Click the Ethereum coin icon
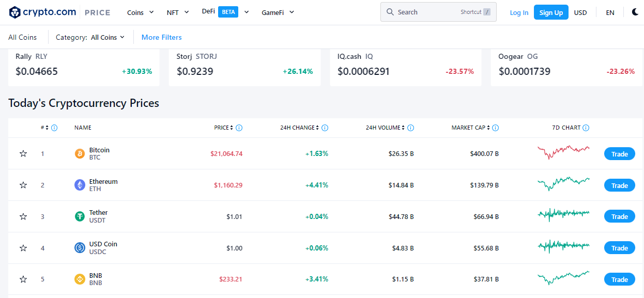 click(x=79, y=185)
